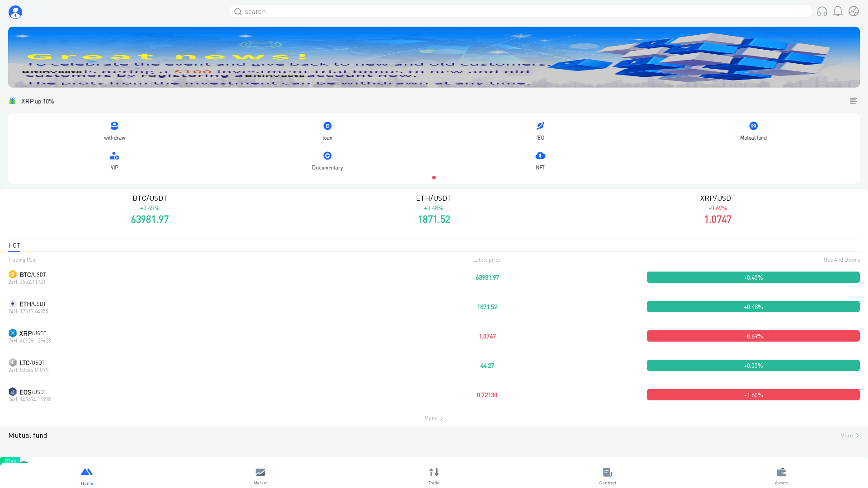Open announcement list icon on the right
Image resolution: width=868 pixels, height=488 pixels.
point(854,101)
